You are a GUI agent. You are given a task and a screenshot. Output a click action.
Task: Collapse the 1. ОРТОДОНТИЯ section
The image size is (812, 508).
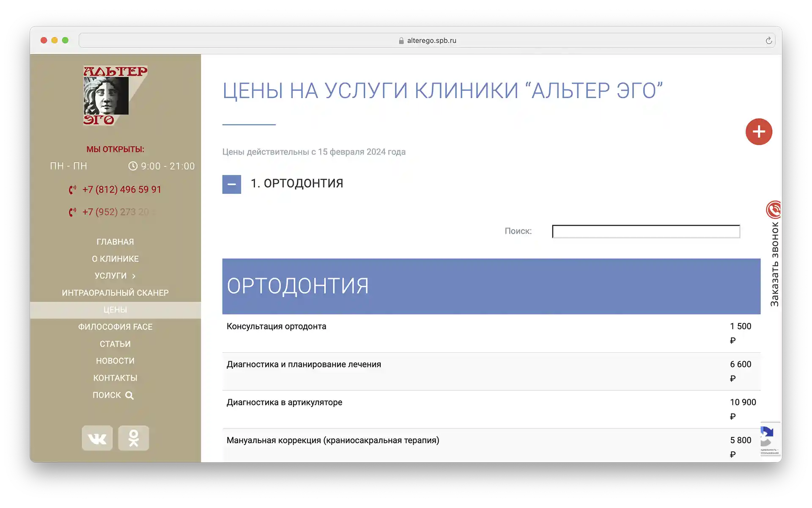click(232, 185)
